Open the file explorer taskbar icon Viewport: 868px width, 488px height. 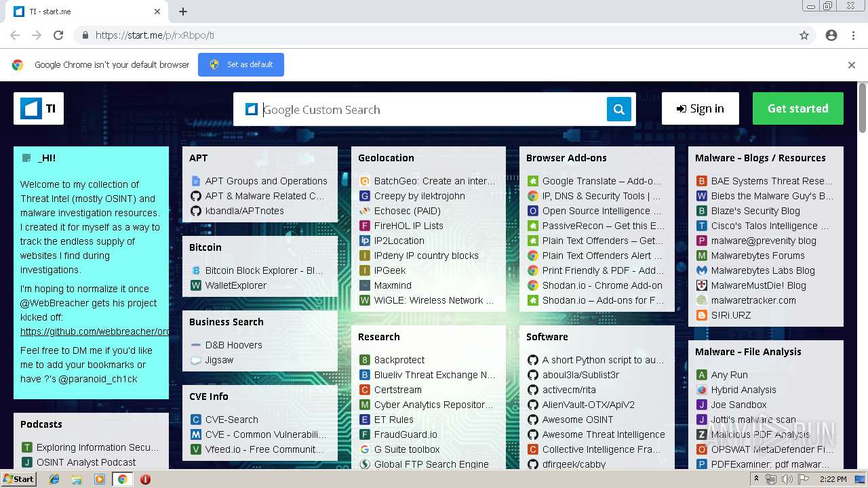tap(77, 479)
